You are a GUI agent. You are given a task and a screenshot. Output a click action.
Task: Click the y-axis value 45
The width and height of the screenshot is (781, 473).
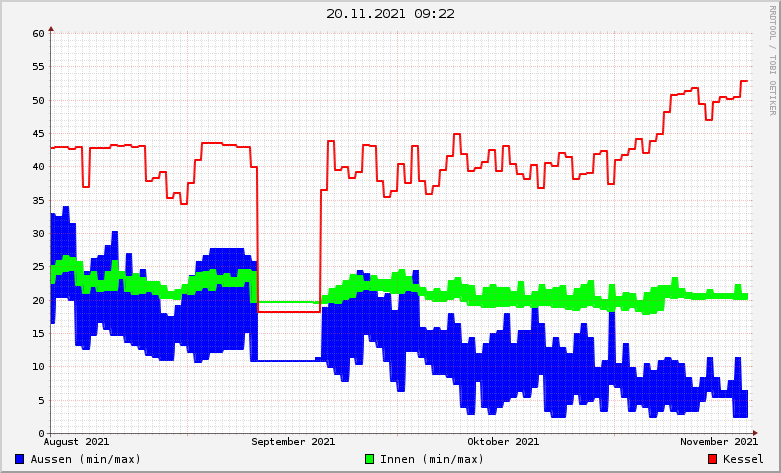click(38, 134)
